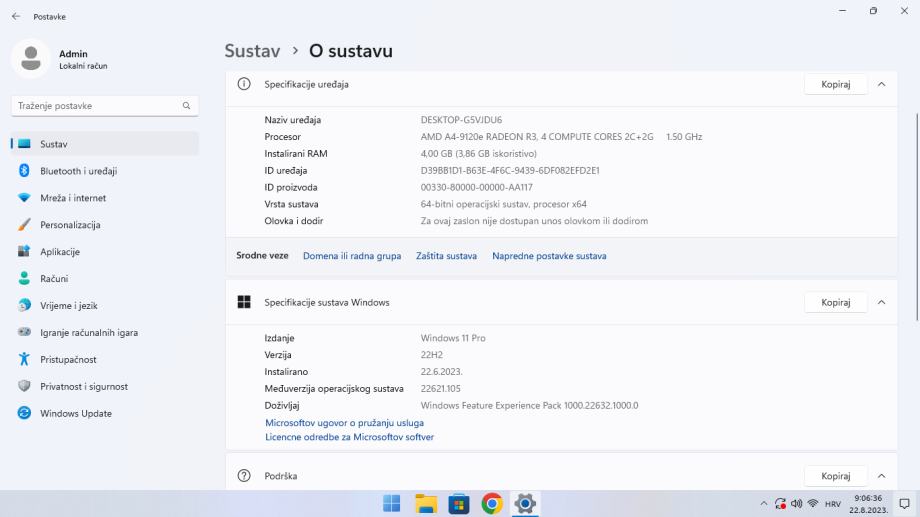The height and width of the screenshot is (517, 920).
Task: Open Mreža i internet settings
Action: (x=105, y=198)
